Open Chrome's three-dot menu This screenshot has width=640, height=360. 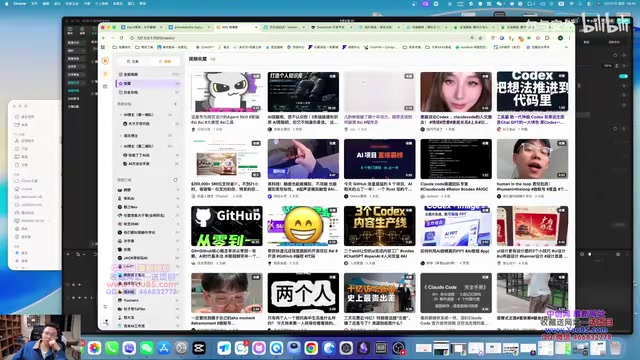tap(569, 38)
